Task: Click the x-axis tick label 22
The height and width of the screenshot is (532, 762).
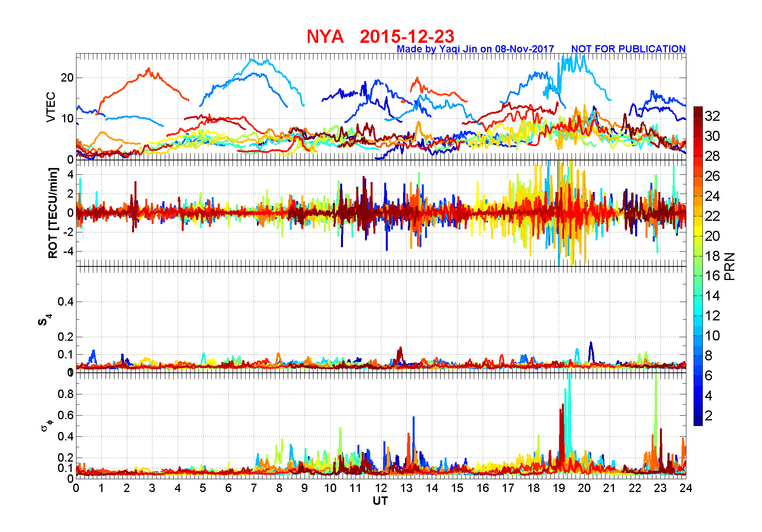Action: [x=635, y=488]
